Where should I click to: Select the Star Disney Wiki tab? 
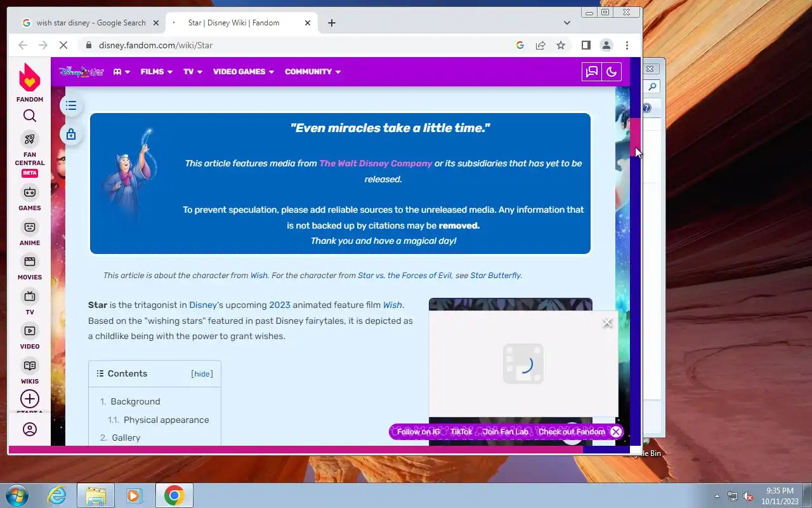(241, 23)
